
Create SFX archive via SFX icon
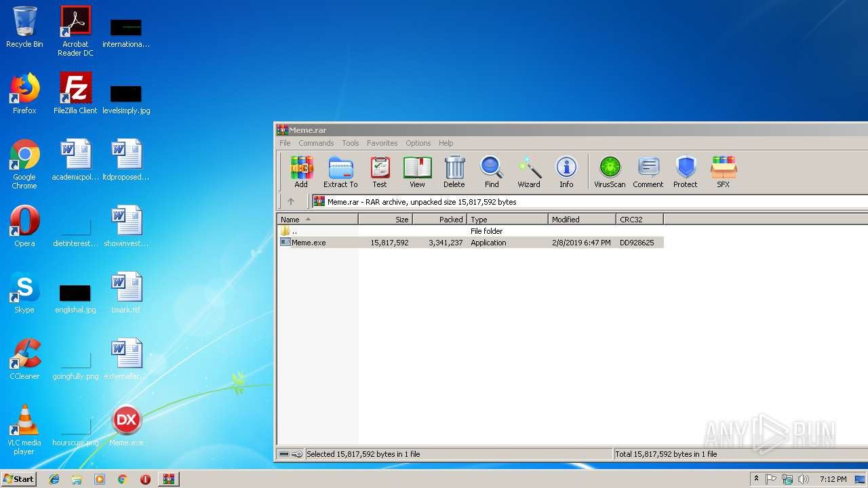(724, 171)
